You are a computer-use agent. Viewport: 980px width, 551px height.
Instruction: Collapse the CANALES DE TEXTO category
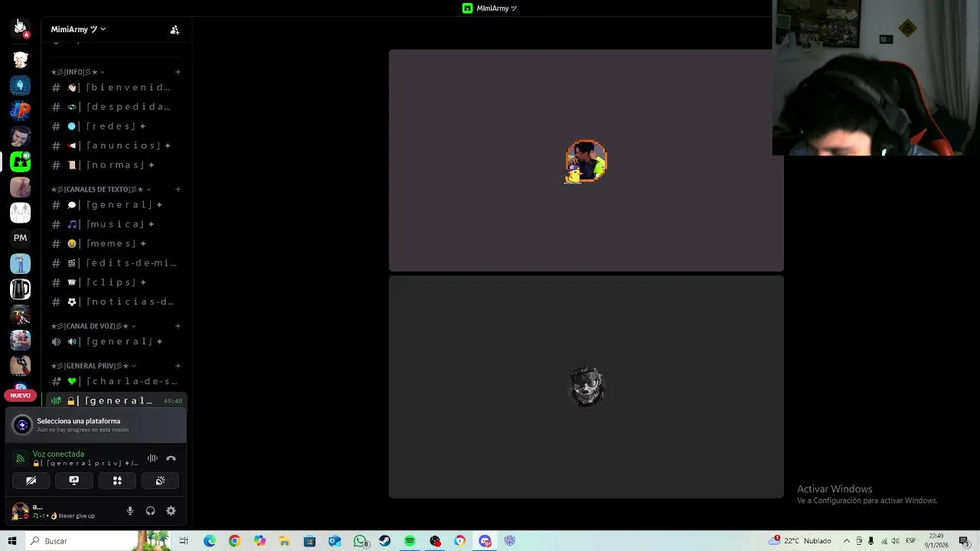click(x=100, y=189)
